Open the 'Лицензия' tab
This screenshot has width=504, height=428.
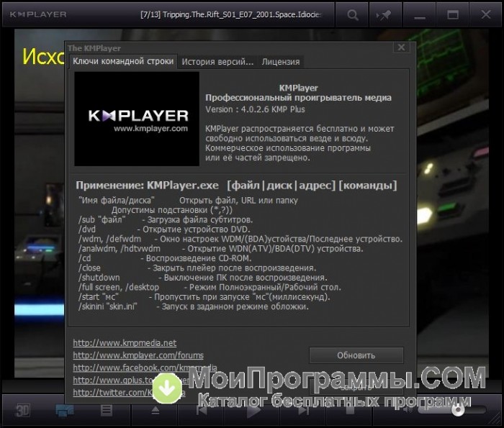point(281,62)
